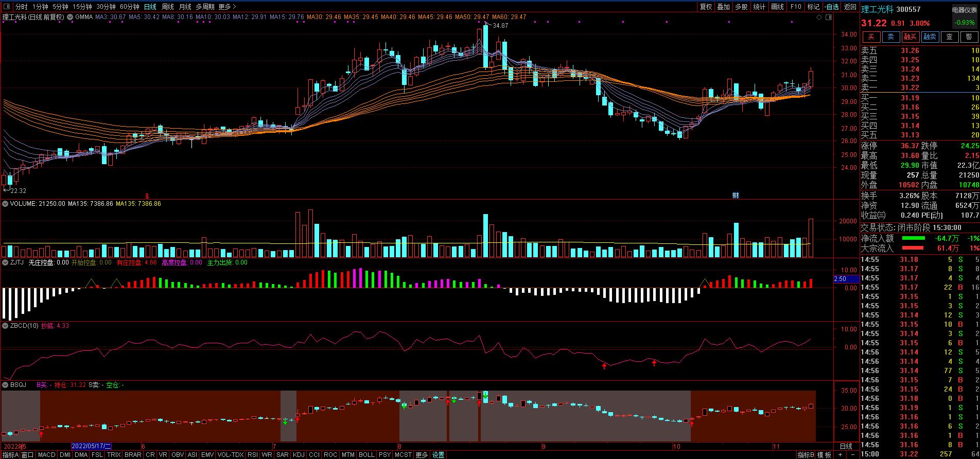Toggle the 叠加 overlay option
Viewport: 980px width, 459px height.
[x=723, y=7]
